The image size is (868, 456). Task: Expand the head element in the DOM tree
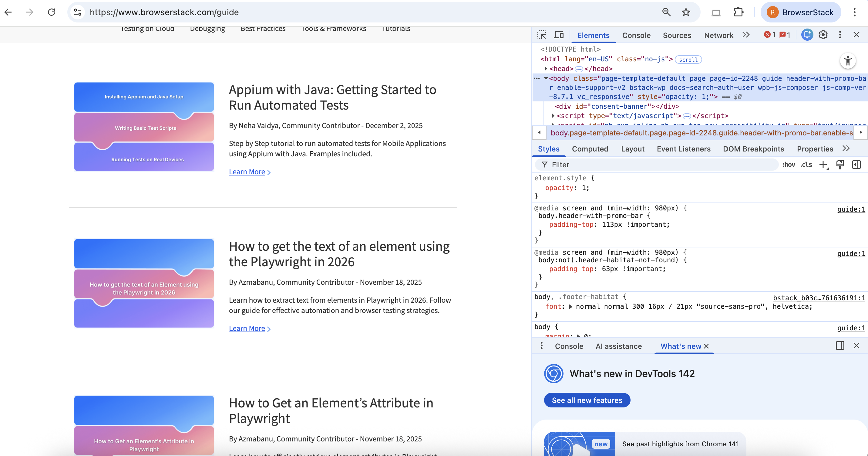pos(546,69)
